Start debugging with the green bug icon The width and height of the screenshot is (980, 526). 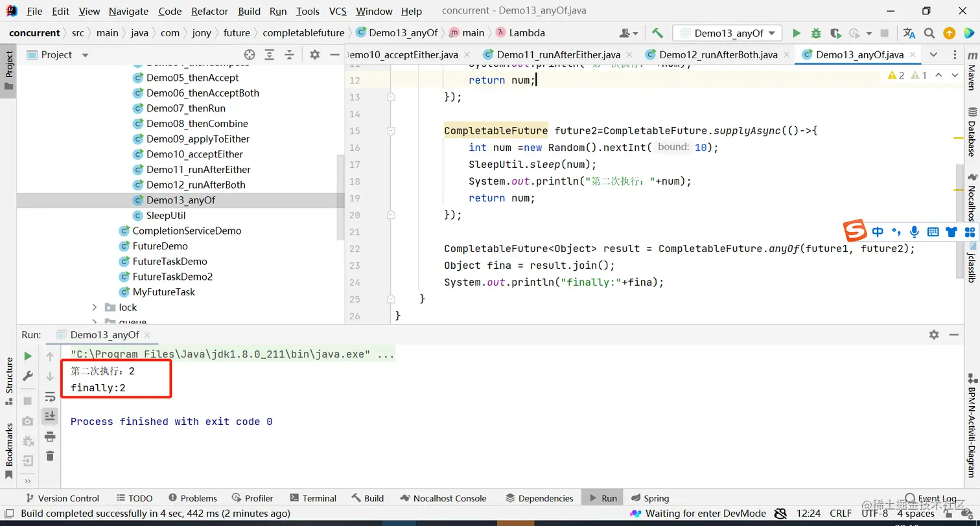816,33
